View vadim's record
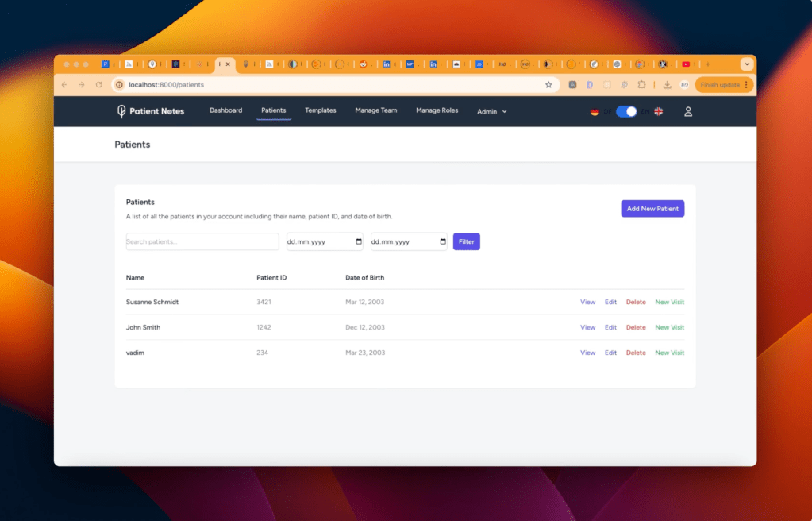812x521 pixels. [x=588, y=353]
